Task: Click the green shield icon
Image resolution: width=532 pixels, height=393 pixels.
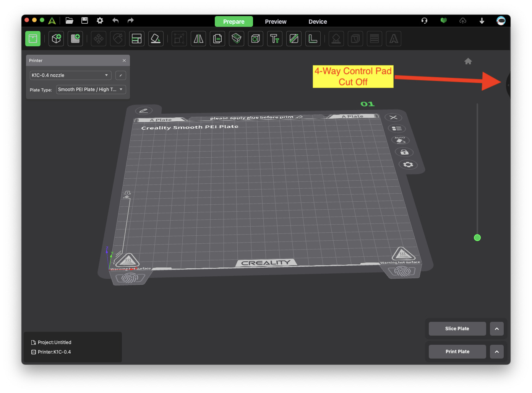Action: pos(444,21)
